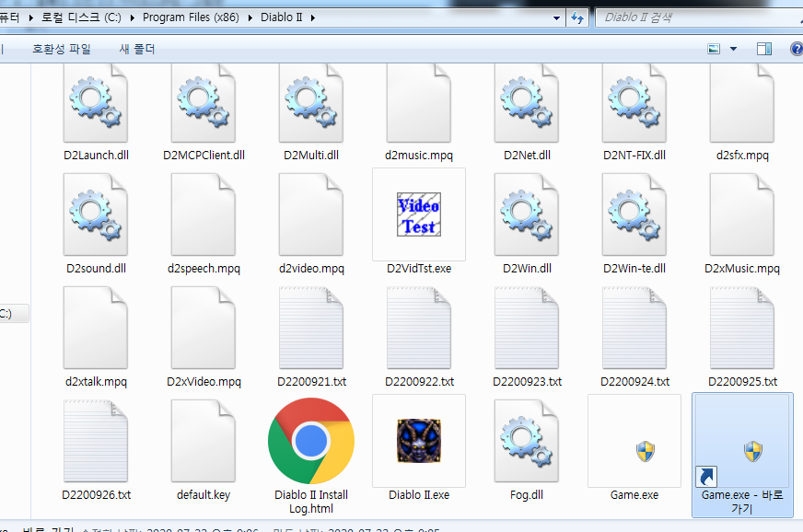803x532 pixels.
Task: Click the 호환성 파일 toolbar button
Action: click(62, 49)
